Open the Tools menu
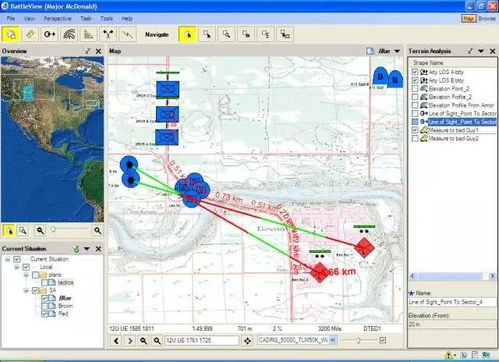Screen dimensions: 499x362 pyautogui.click(x=106, y=19)
